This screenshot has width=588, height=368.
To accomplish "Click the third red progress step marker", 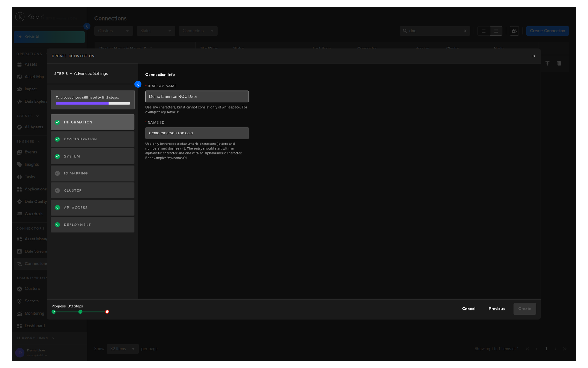I will pos(107,312).
